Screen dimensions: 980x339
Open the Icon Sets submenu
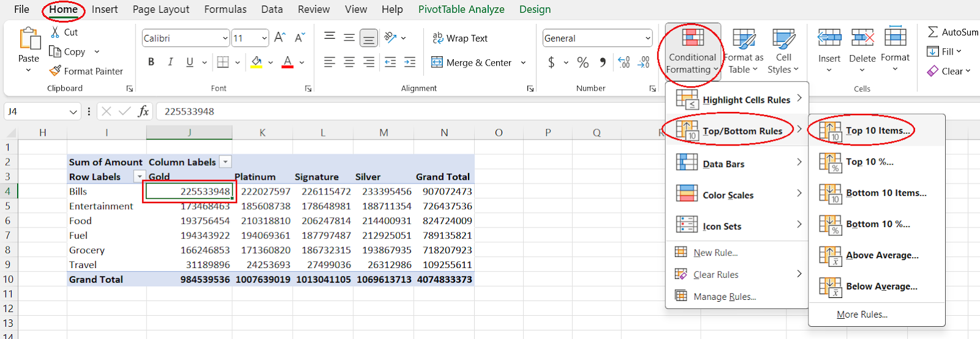[737, 226]
